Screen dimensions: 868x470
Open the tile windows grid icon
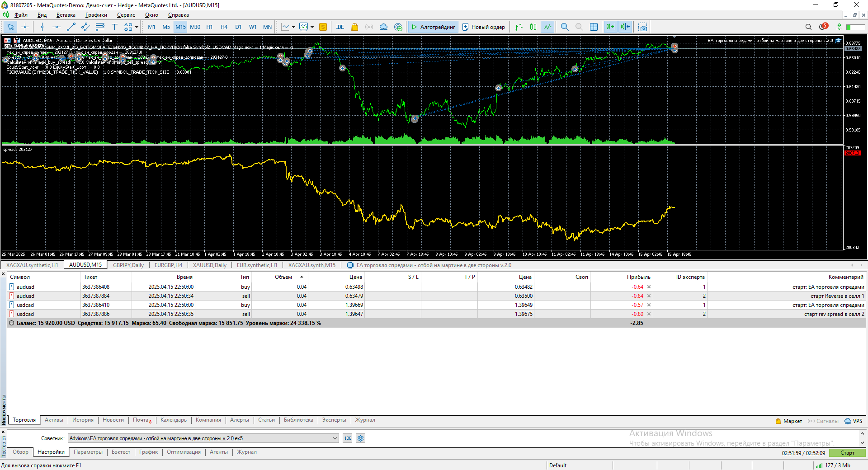point(594,27)
